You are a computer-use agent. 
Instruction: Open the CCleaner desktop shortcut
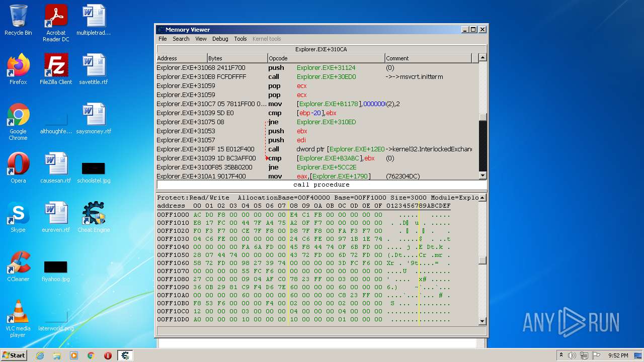(18, 266)
